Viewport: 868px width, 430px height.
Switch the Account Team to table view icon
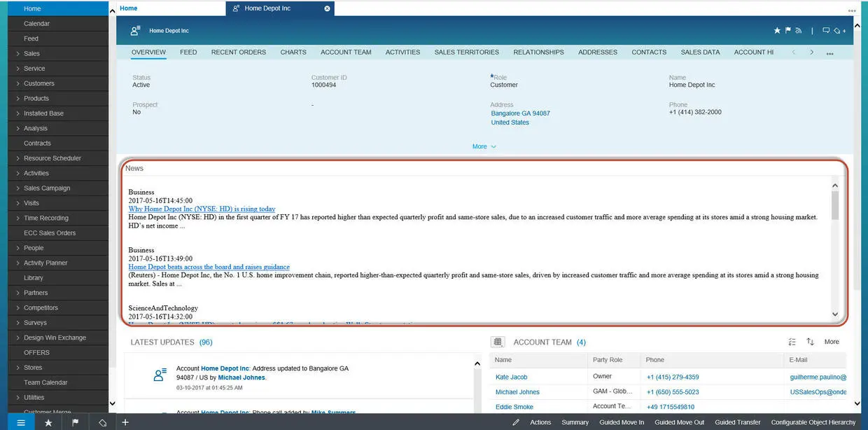click(498, 342)
